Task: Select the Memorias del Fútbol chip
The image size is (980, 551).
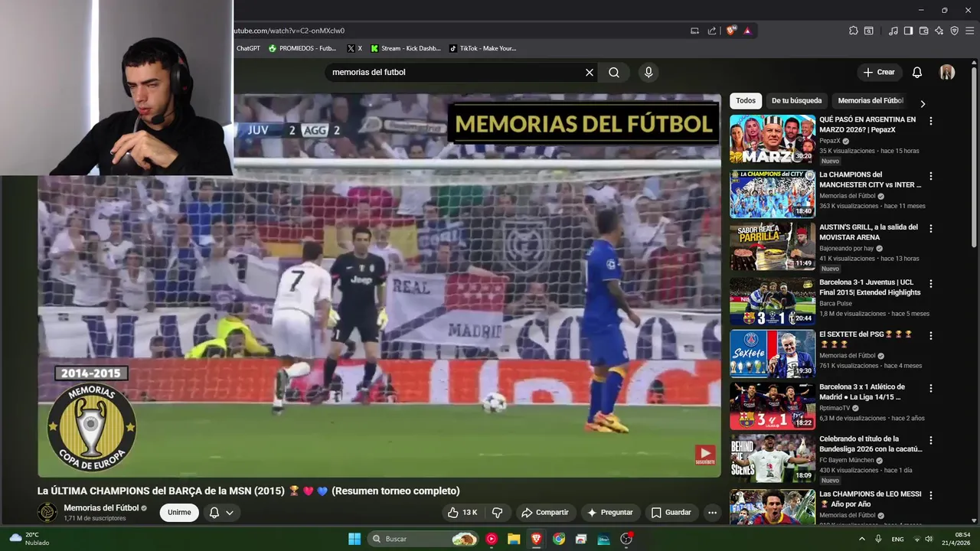Action: point(871,101)
